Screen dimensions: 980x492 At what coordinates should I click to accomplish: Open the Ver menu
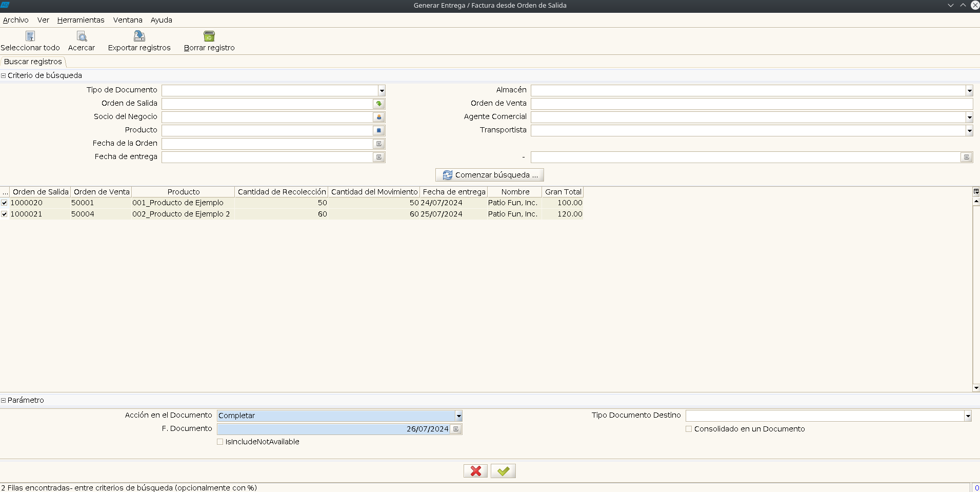[43, 20]
